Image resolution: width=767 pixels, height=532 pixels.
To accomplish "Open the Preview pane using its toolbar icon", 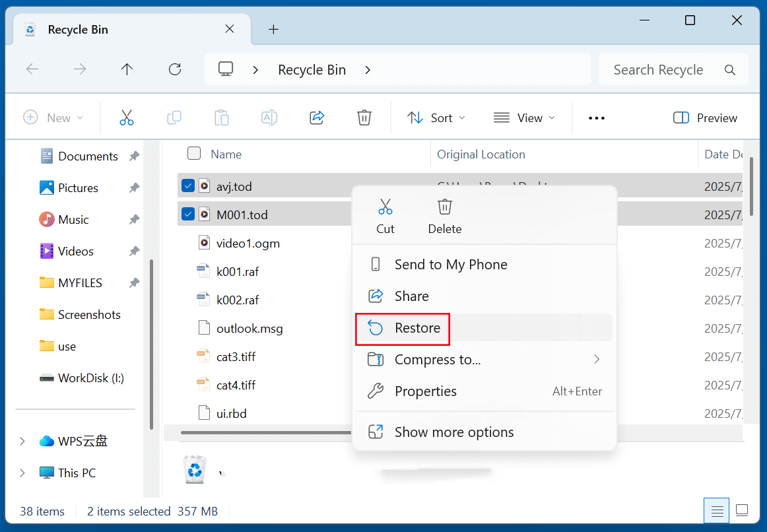I will 704,117.
